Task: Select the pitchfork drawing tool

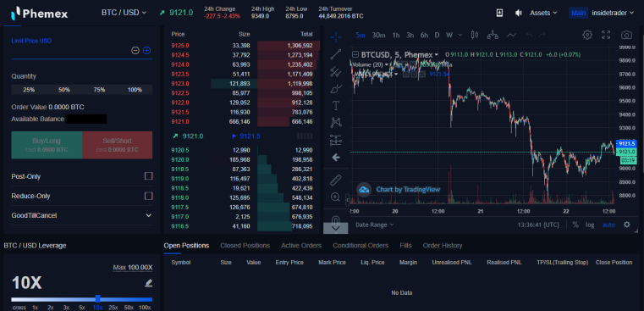Action: [x=336, y=71]
